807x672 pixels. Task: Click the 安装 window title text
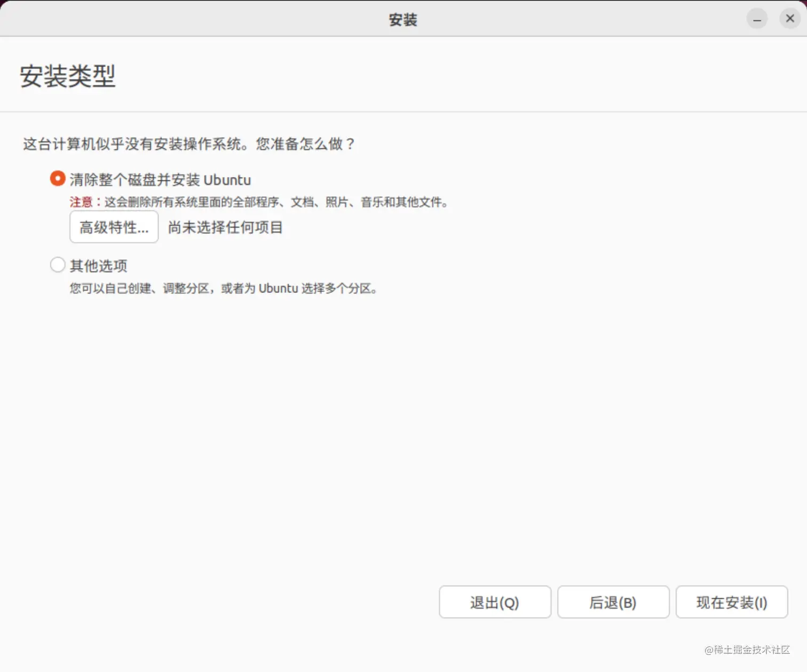click(x=403, y=20)
